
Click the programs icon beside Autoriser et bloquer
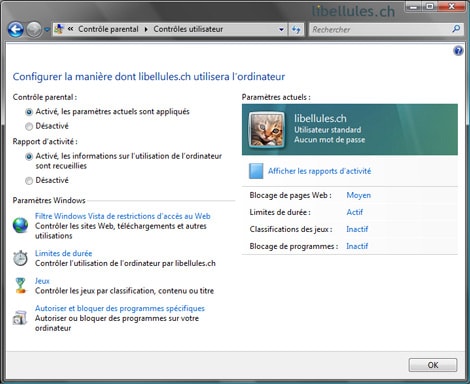pos(20,317)
